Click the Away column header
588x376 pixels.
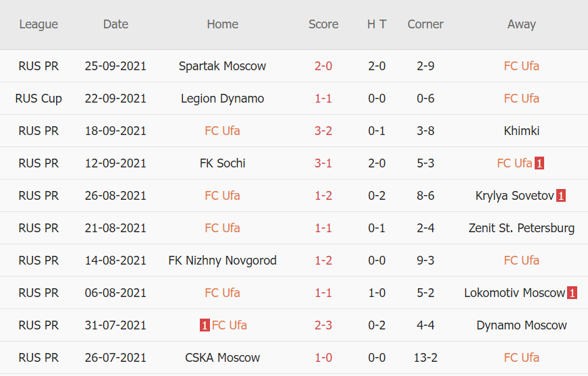click(x=521, y=24)
